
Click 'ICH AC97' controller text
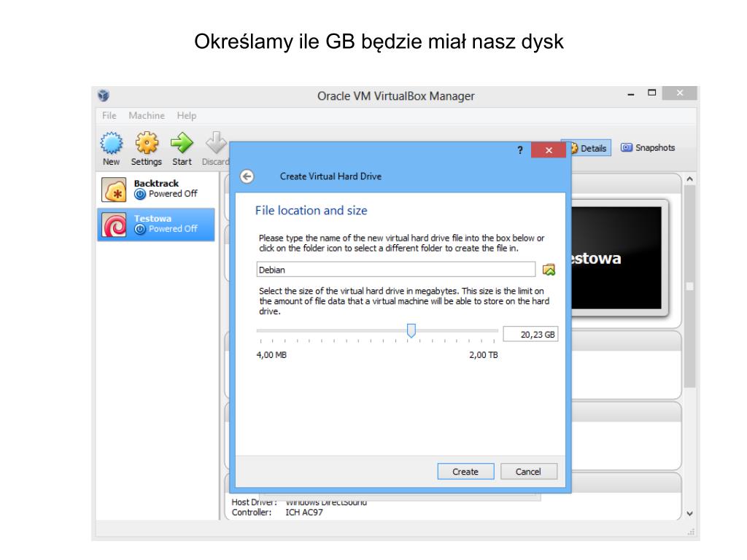(304, 513)
